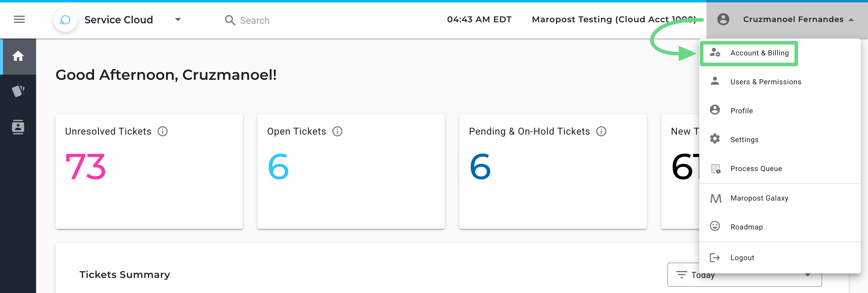Open Process Queue menu entry
868x293 pixels.
click(756, 169)
